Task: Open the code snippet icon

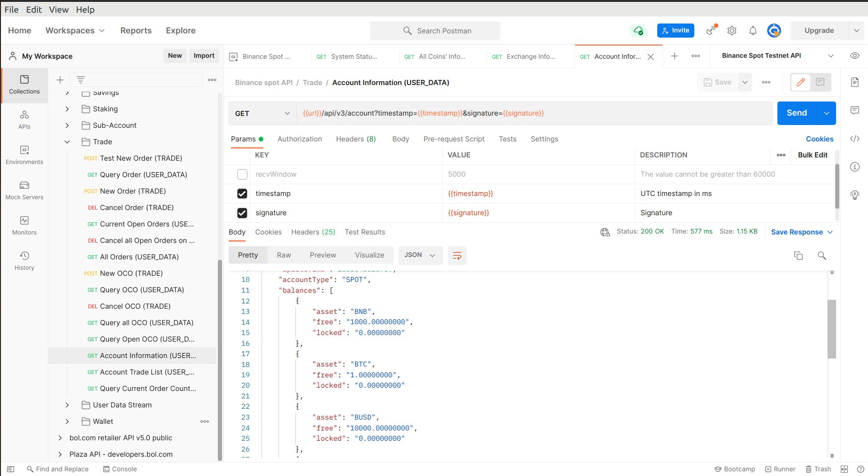Action: [855, 139]
